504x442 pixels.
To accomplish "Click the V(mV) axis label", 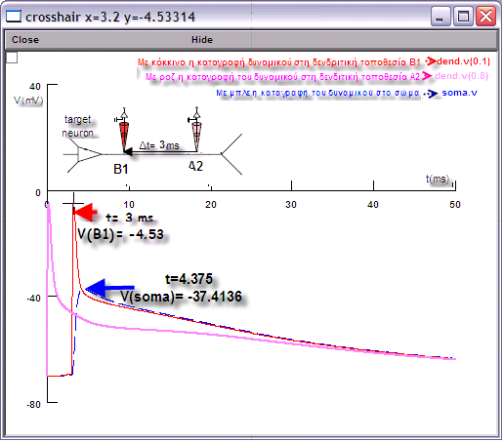I will (28, 100).
